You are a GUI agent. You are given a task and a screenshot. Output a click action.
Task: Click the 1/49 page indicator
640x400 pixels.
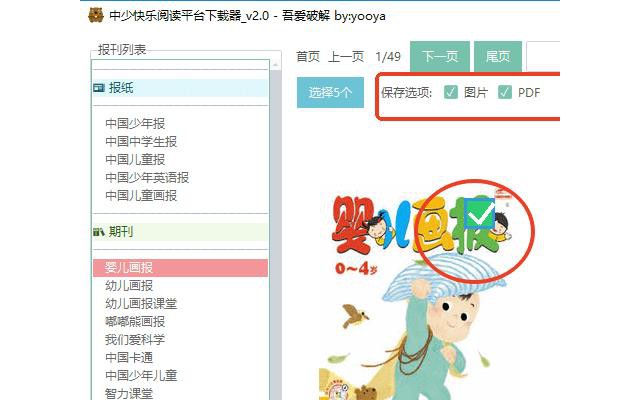click(x=388, y=56)
